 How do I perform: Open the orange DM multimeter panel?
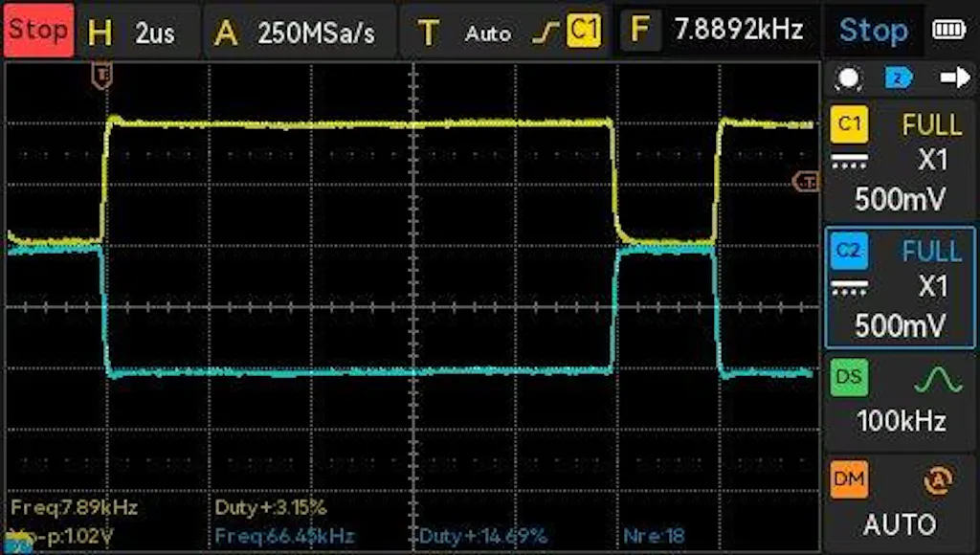(848, 478)
